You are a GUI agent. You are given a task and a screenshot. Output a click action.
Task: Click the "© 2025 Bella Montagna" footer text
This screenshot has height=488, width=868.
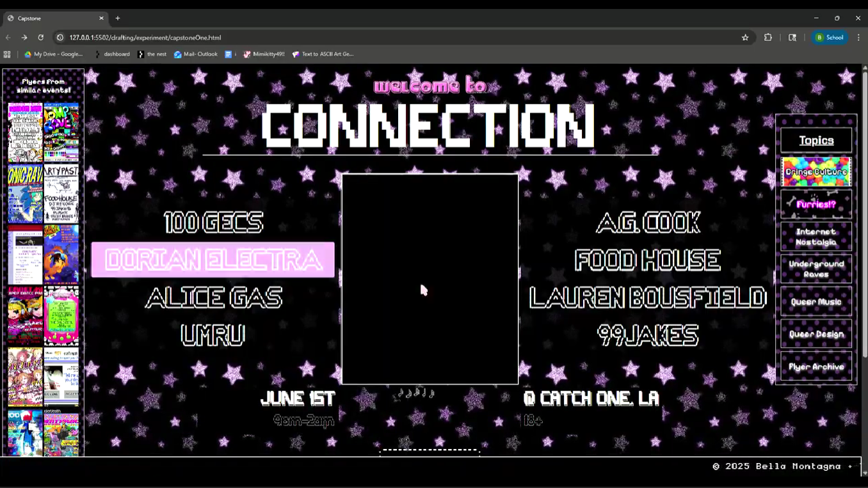(x=776, y=466)
